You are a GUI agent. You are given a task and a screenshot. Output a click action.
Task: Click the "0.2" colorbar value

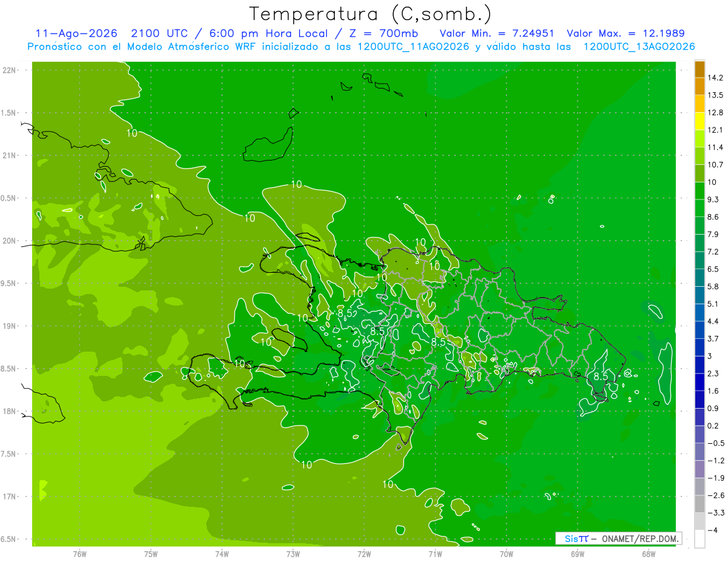point(713,426)
